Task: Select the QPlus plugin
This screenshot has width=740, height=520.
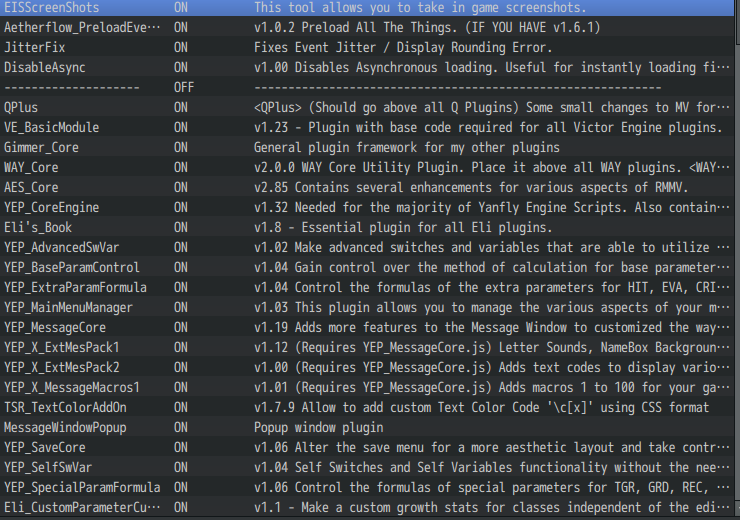Action: tap(21, 107)
